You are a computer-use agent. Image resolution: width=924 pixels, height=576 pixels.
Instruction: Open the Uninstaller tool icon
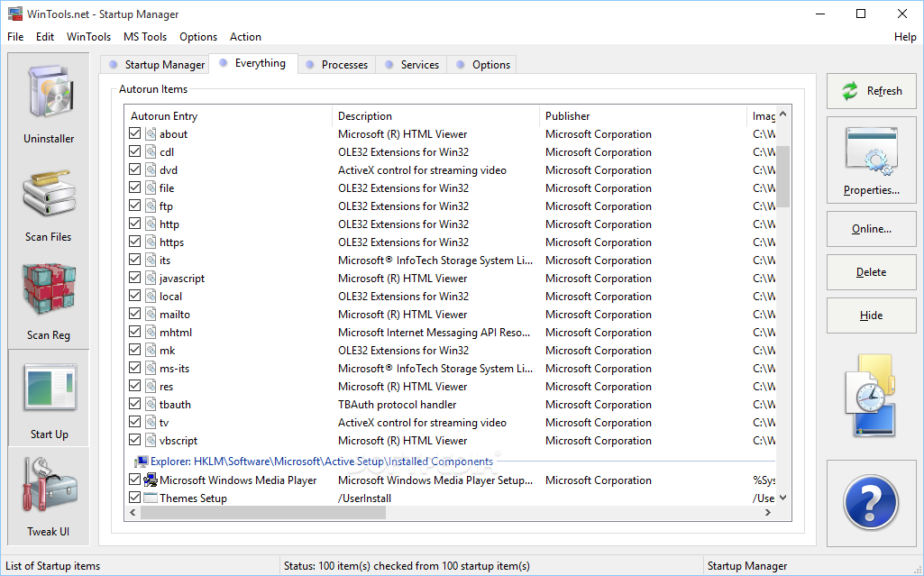50,92
